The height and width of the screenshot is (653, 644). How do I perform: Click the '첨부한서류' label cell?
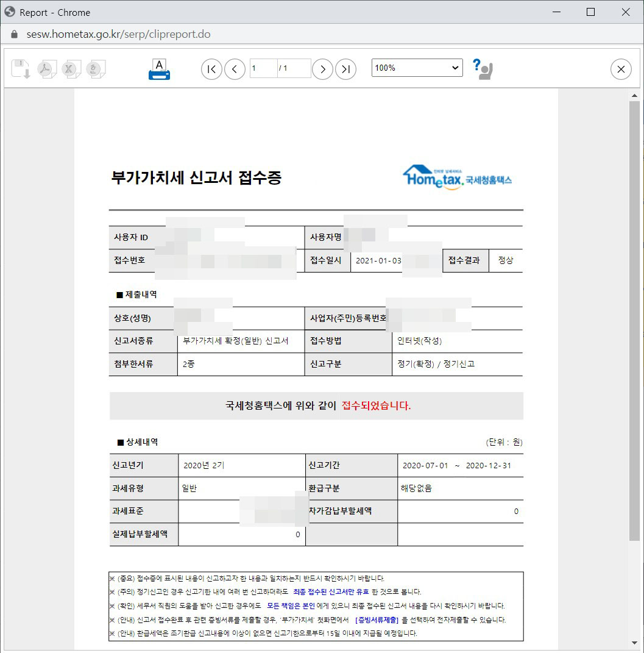click(143, 364)
